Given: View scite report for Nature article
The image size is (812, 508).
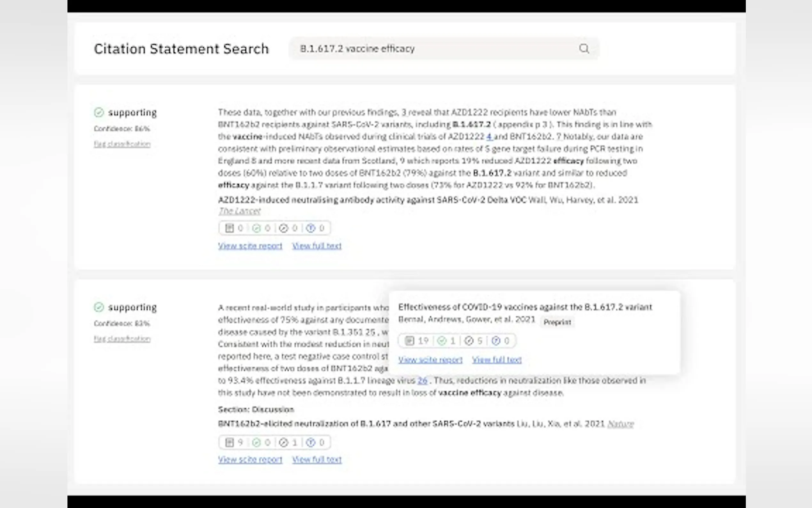Looking at the screenshot, I should [250, 460].
